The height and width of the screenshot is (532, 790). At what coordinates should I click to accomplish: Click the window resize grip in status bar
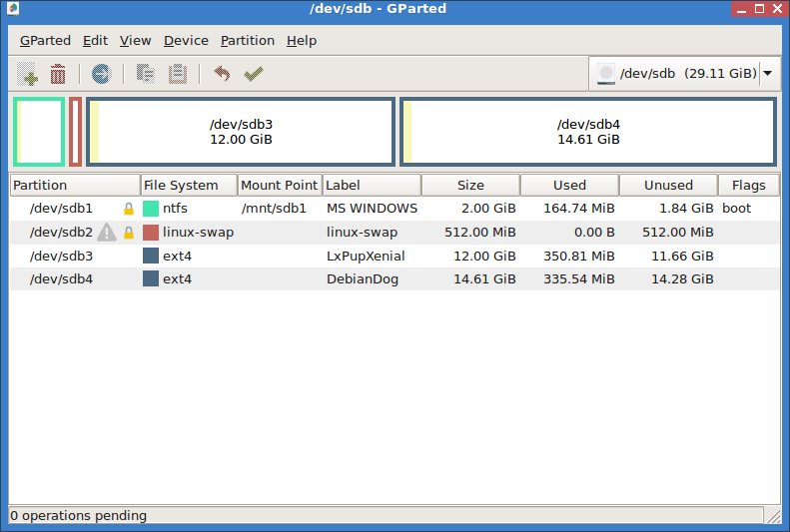pos(773,516)
